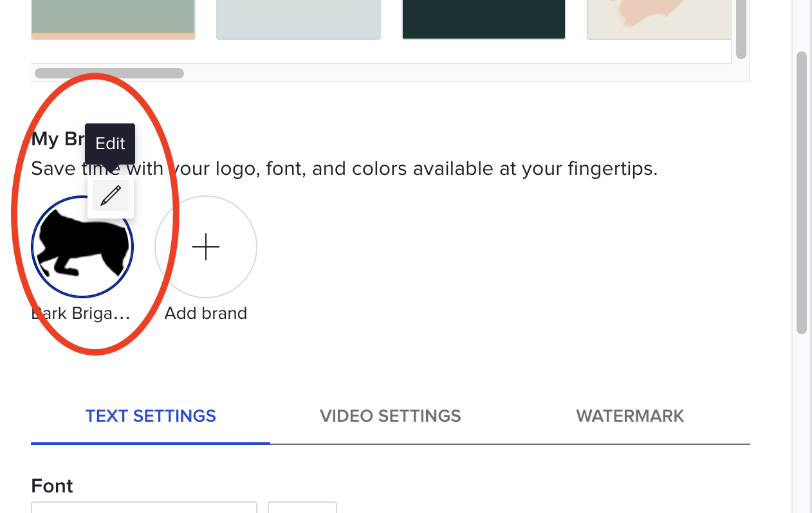
Task: Go to the WATERMARK tab
Action: 630,416
